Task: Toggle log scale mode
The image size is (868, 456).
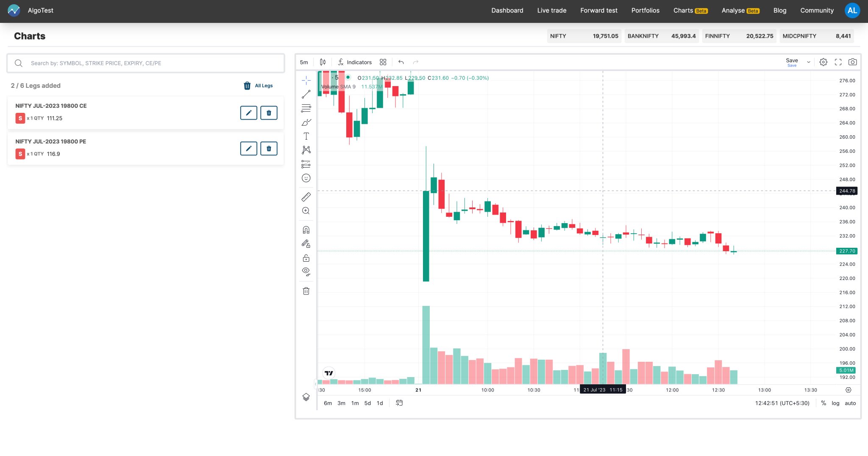Action: 835,403
